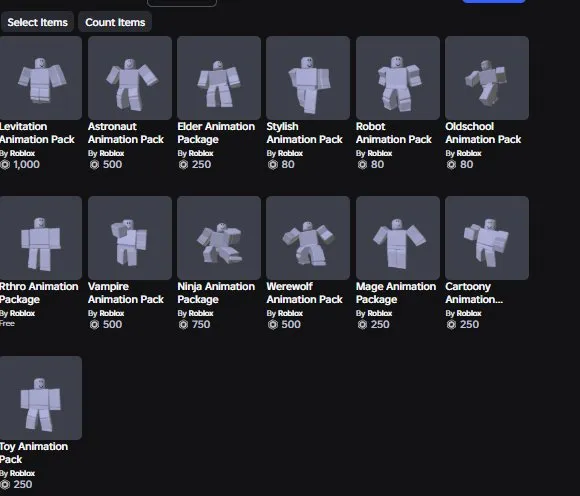The image size is (580, 496).
Task: Select the Vampire Animation Pack image
Action: click(x=130, y=238)
